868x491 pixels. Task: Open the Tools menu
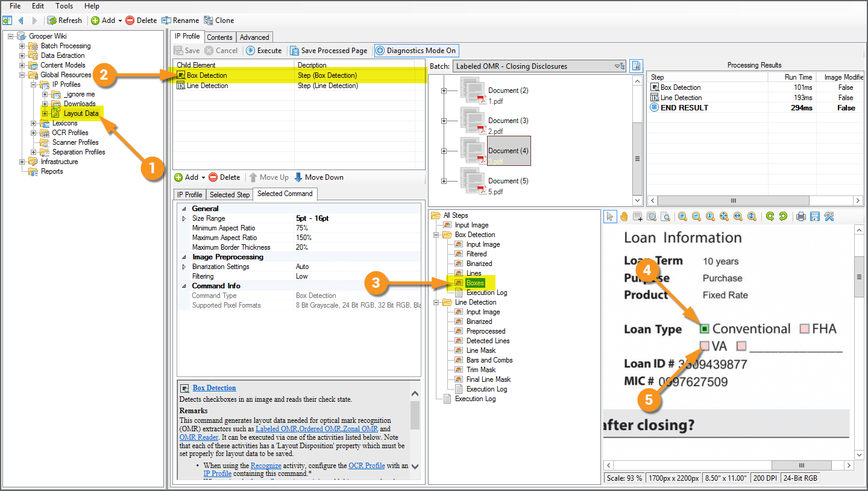(x=64, y=6)
